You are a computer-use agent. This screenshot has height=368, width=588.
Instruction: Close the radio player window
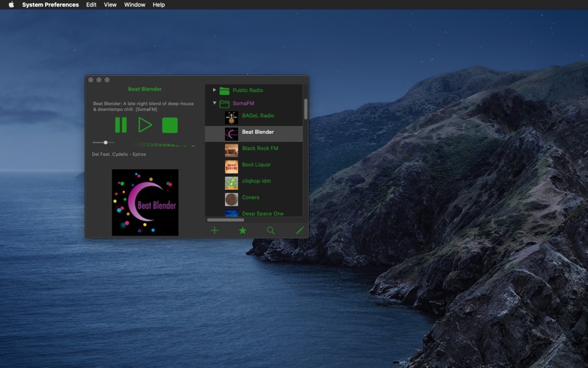(x=90, y=79)
